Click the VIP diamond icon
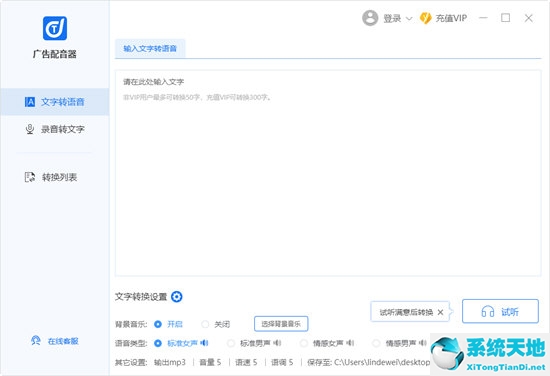Screen dimensions: 550x376 (425, 18)
